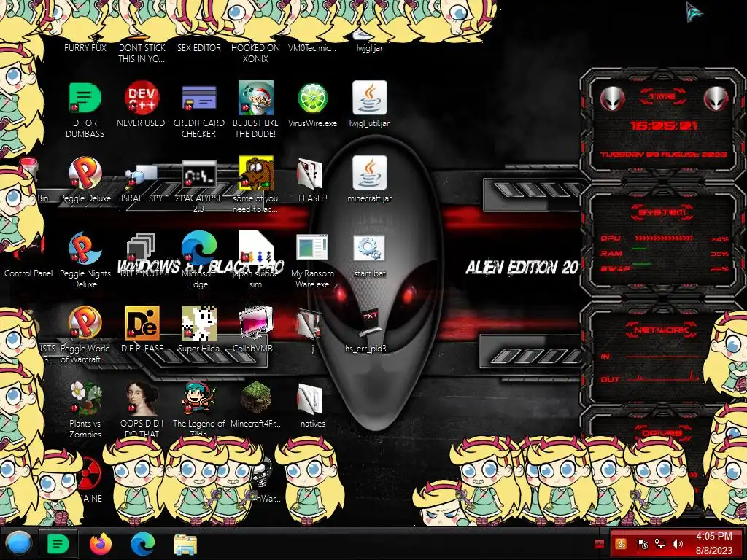Click the HOOKED ON XONIX label
Image resolution: width=747 pixels, height=560 pixels.
pyautogui.click(x=255, y=53)
